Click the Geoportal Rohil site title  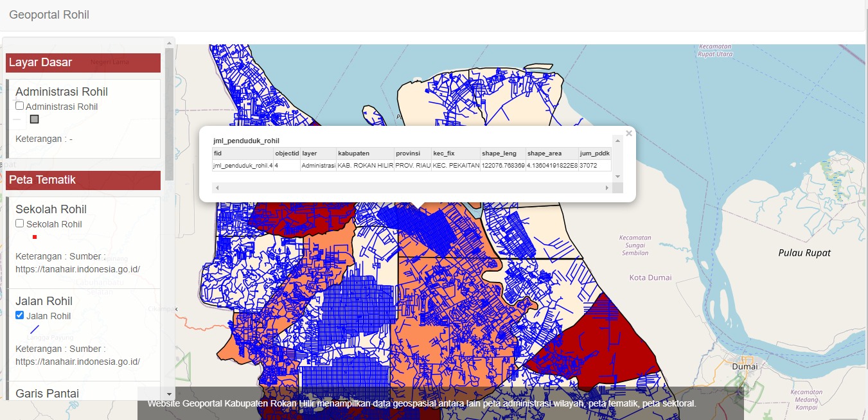click(x=49, y=15)
